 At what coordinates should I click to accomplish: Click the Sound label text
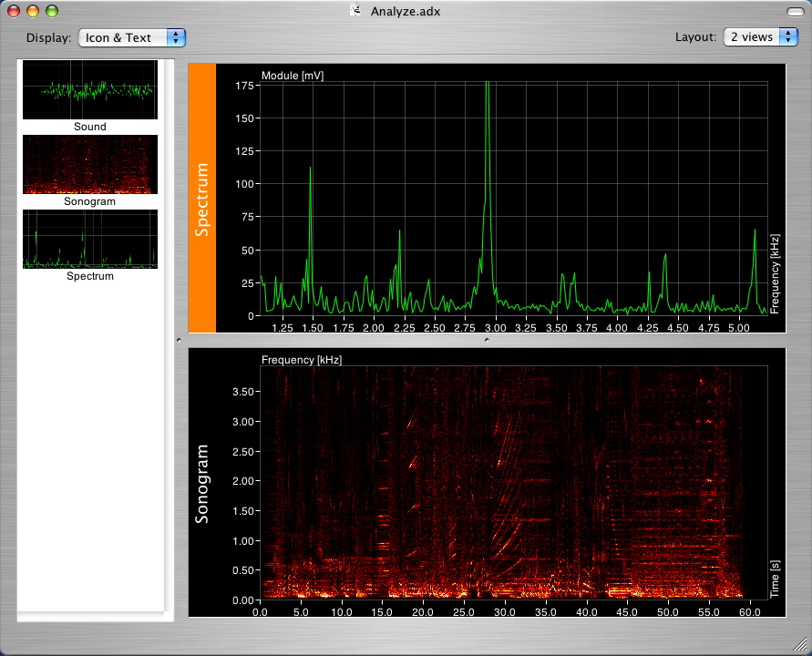point(90,127)
